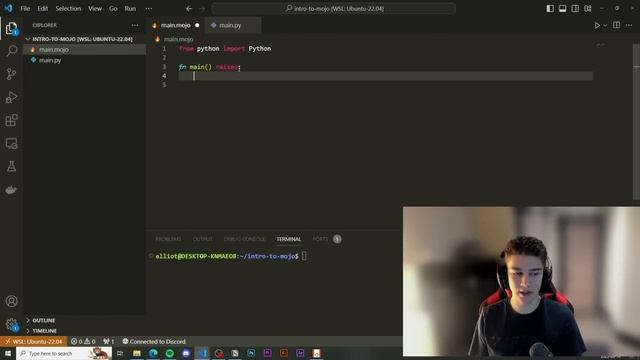Click the Run file play button
The height and width of the screenshot is (360, 640).
tap(597, 25)
